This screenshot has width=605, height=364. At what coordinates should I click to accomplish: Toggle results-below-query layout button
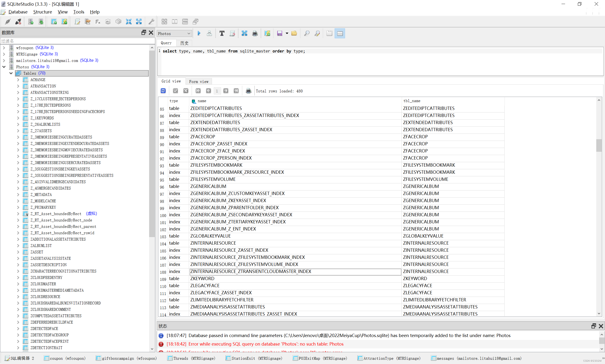(340, 33)
